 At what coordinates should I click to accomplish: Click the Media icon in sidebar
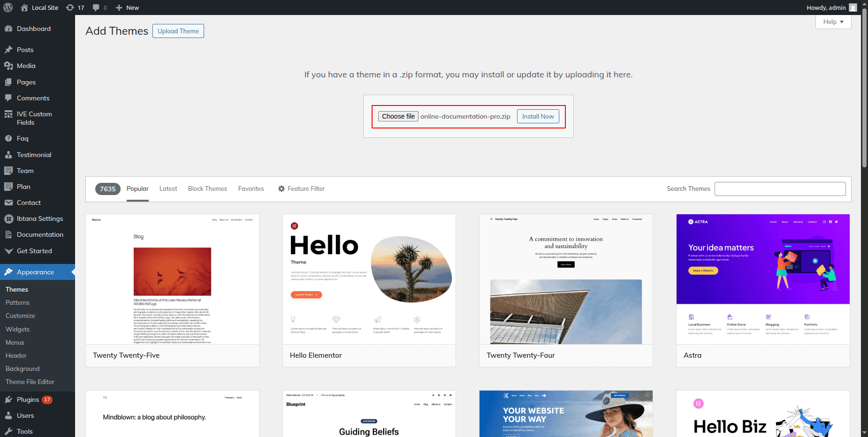[x=8, y=66]
